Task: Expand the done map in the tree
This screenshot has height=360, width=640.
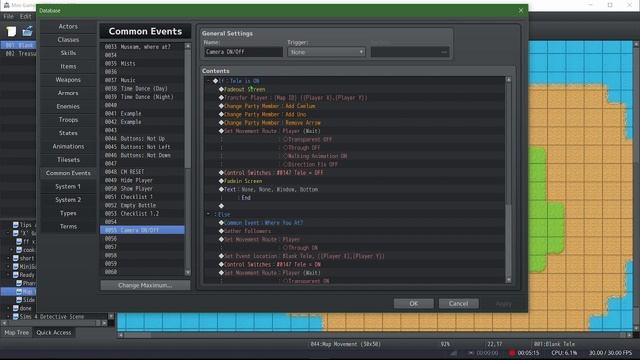Action: pyautogui.click(x=8, y=308)
